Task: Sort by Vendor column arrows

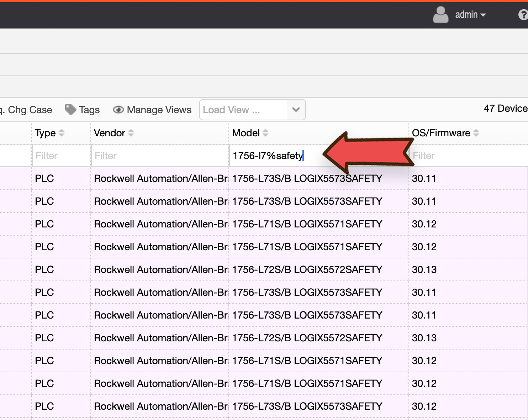Action: tap(131, 133)
